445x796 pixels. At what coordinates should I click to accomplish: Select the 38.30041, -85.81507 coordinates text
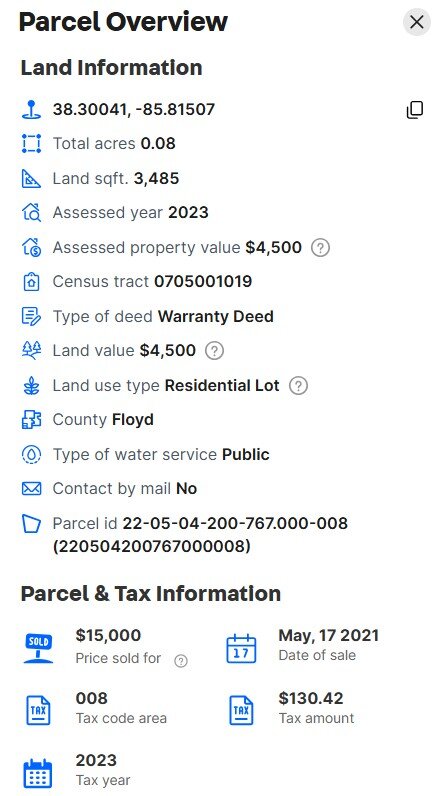point(134,110)
